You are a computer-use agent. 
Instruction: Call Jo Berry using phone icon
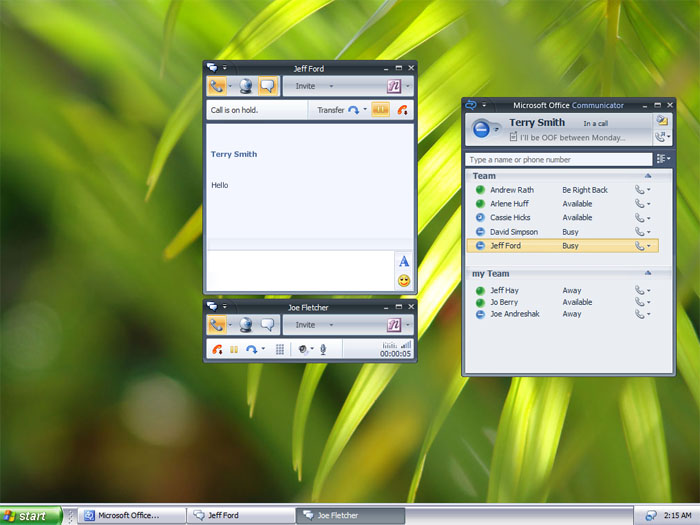click(640, 302)
